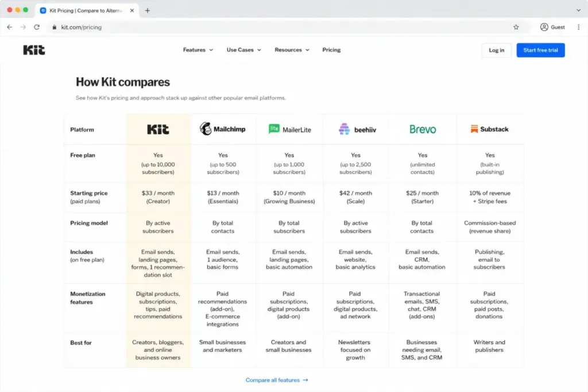
Task: Click the Log in button
Action: [497, 50]
